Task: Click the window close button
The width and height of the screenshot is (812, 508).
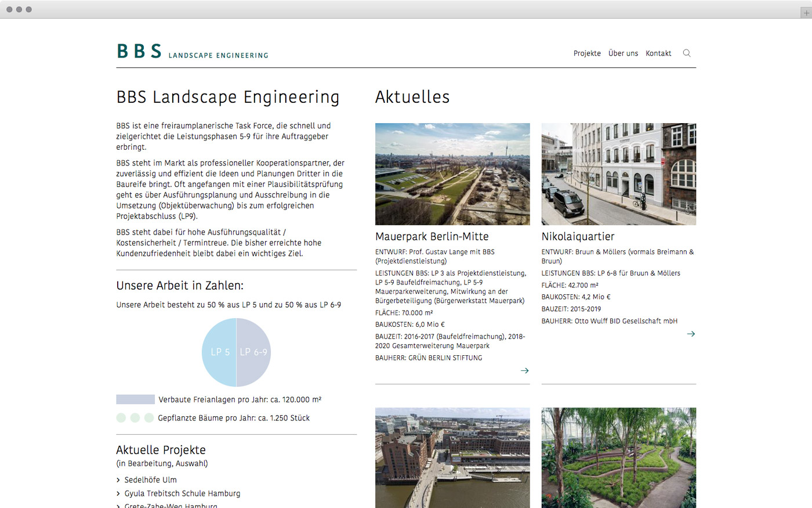Action: [9, 9]
